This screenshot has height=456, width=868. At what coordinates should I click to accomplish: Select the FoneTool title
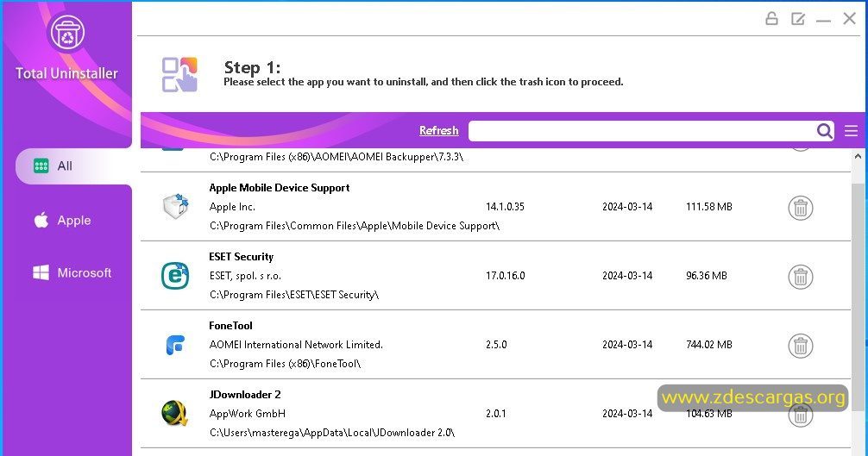(231, 326)
